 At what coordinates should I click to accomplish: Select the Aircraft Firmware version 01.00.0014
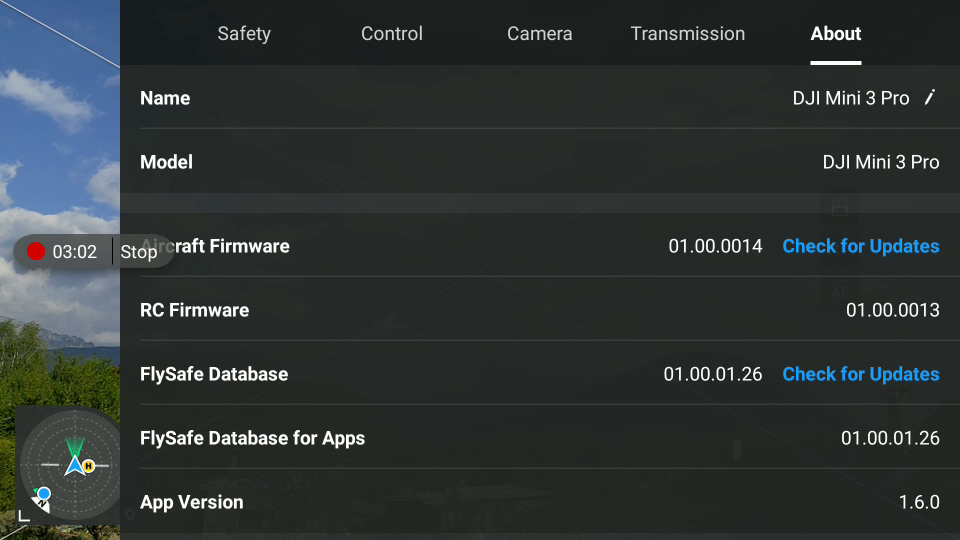pyautogui.click(x=715, y=246)
